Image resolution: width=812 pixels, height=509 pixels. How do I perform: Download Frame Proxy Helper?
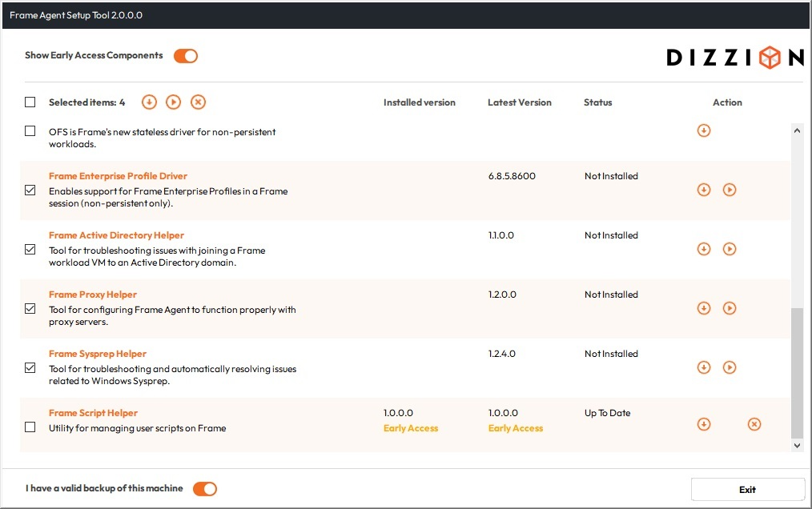[704, 308]
